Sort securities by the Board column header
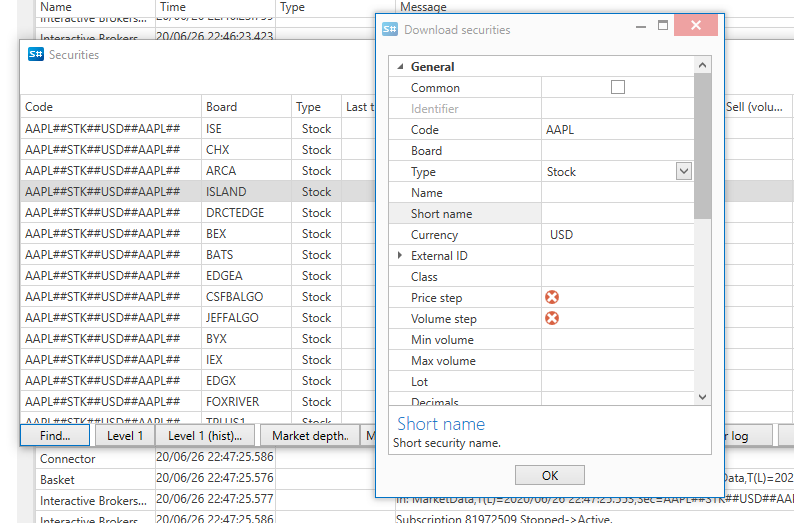This screenshot has width=794, height=523. 221,107
